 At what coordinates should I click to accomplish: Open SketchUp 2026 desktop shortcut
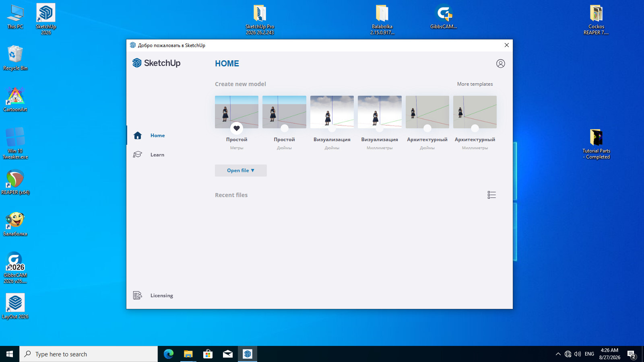[46, 19]
